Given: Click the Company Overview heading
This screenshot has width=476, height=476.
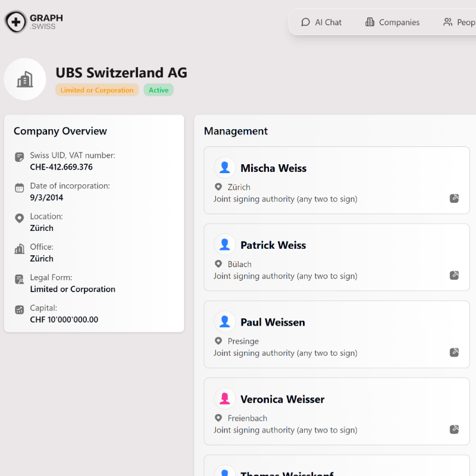Looking at the screenshot, I should click(x=61, y=131).
